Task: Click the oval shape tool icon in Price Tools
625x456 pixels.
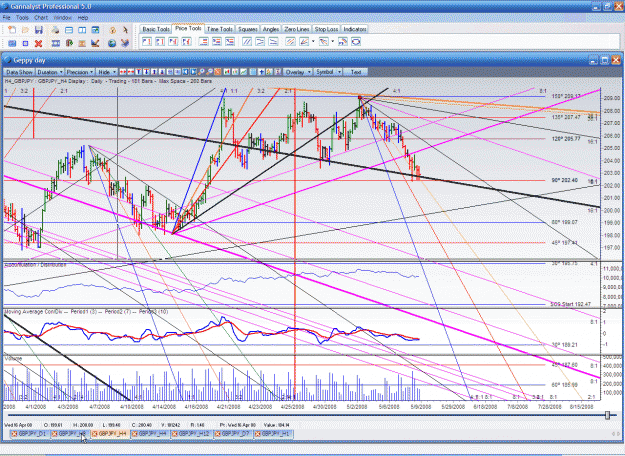Action: 356,41
